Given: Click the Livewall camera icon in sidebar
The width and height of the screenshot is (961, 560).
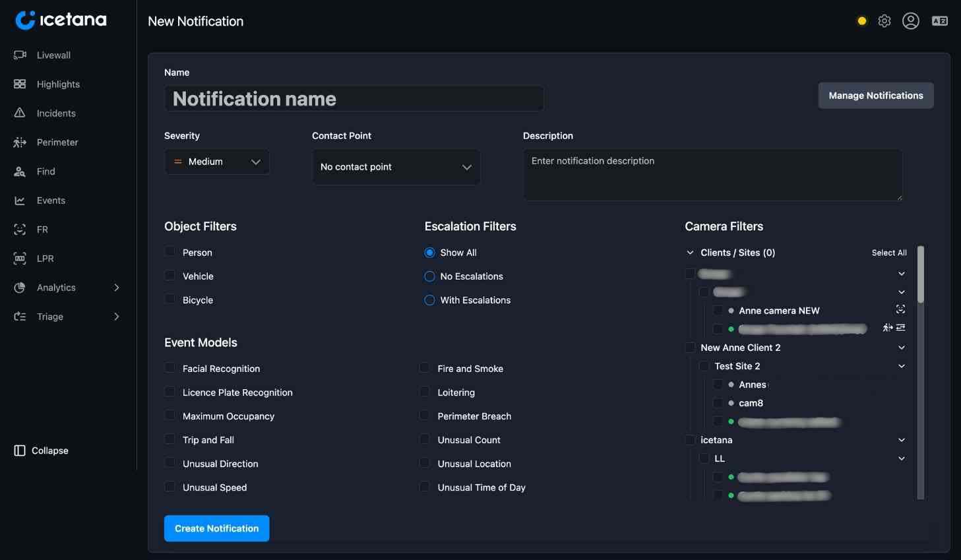Looking at the screenshot, I should coord(20,55).
